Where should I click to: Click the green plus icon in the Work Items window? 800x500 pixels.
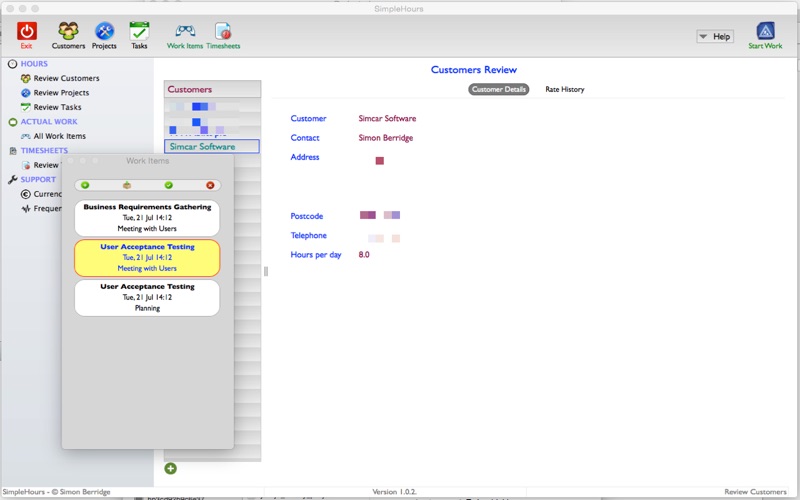point(85,185)
